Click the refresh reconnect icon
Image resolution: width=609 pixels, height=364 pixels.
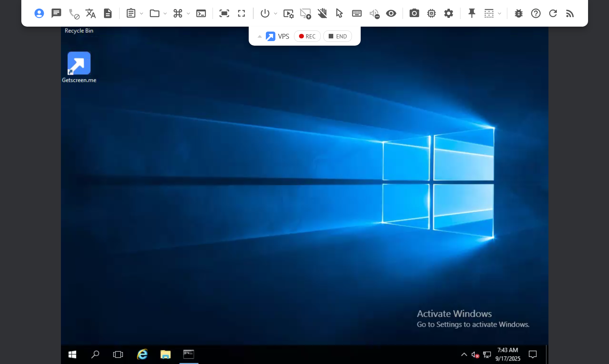click(x=553, y=13)
